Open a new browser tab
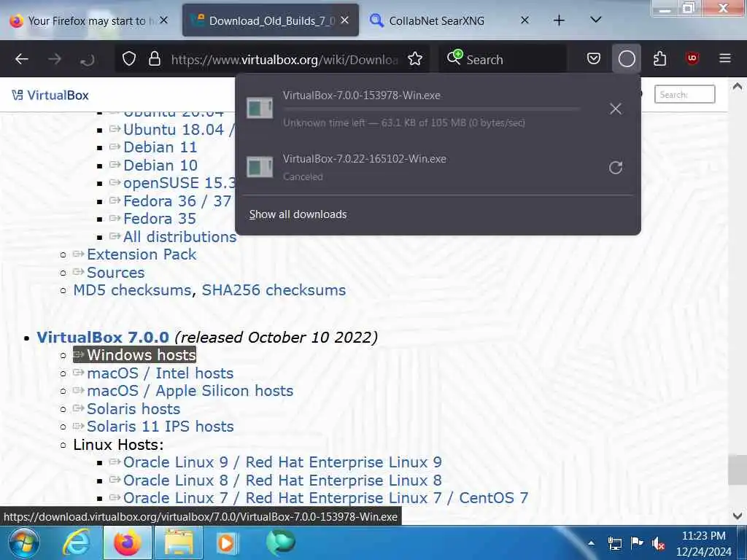Screen dimensions: 747x560 coord(560,20)
